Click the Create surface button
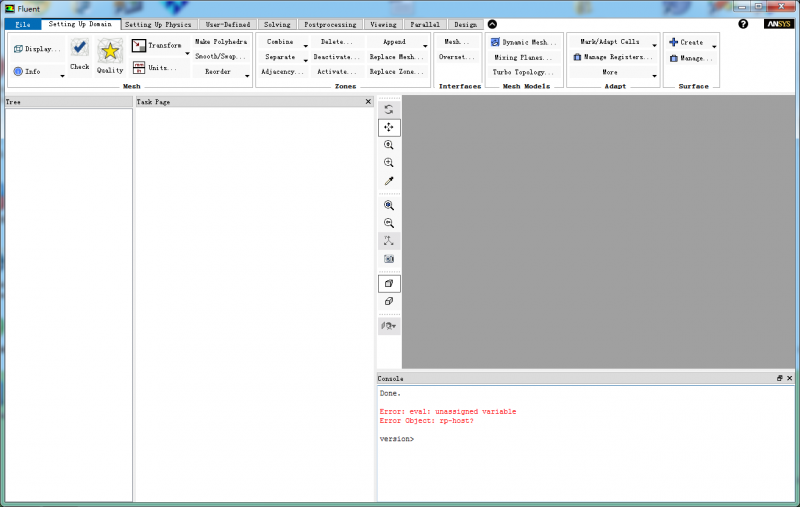Screen dimensions: 800x507 tap(687, 42)
